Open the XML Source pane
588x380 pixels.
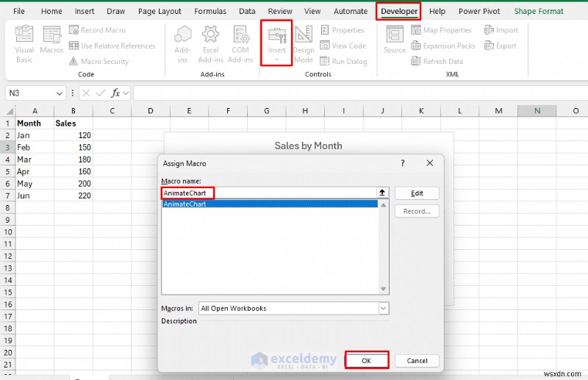[395, 40]
